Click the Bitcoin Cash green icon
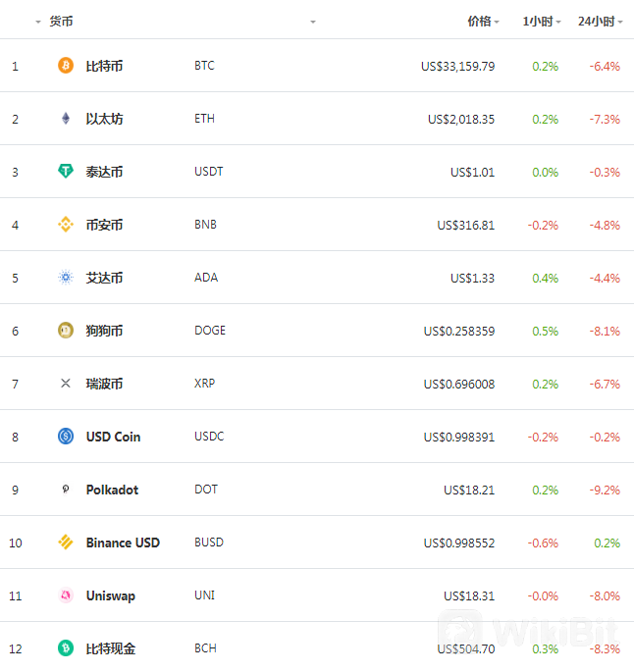Screen dimensions: 634x672 66,648
